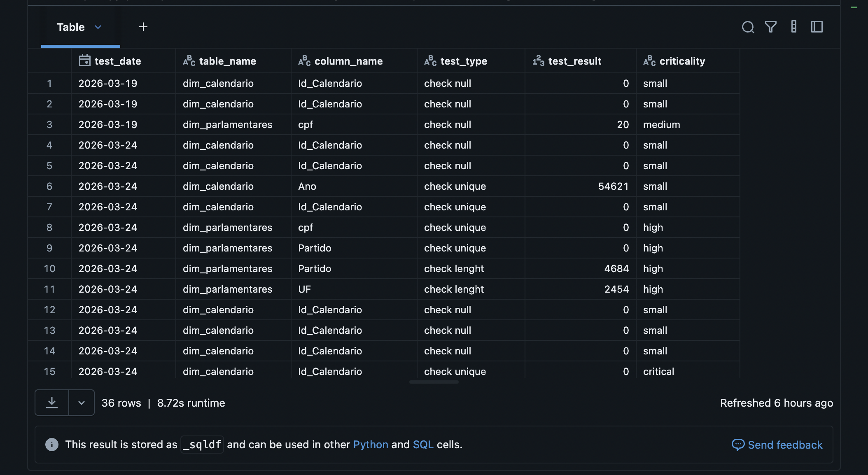The height and width of the screenshot is (475, 868).
Task: Click the calendar icon of test_date column
Action: point(85,61)
